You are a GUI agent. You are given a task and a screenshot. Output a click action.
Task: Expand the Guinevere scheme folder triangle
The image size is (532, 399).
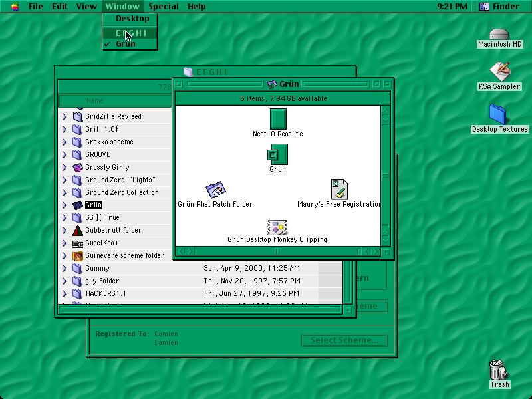coord(65,255)
